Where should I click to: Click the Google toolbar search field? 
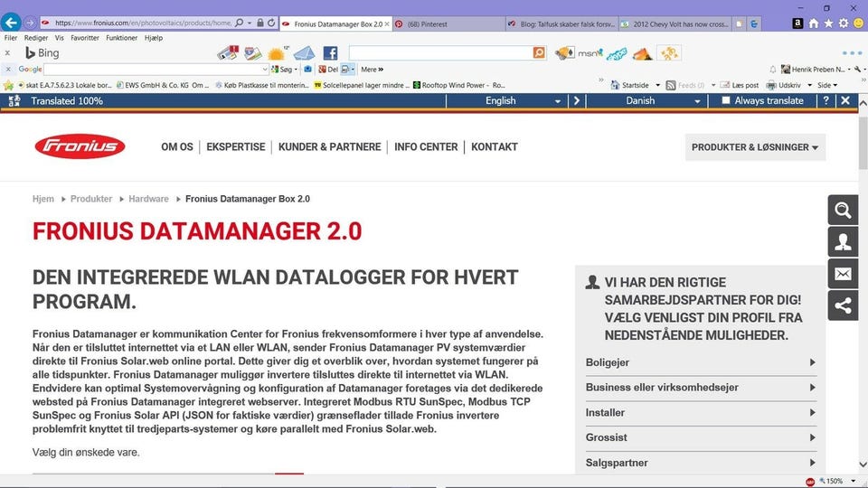pos(156,70)
